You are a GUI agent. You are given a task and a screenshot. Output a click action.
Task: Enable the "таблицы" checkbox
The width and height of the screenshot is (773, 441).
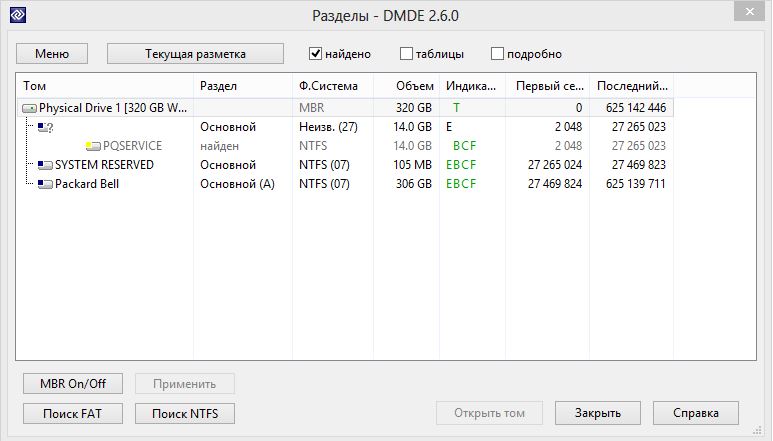point(406,54)
